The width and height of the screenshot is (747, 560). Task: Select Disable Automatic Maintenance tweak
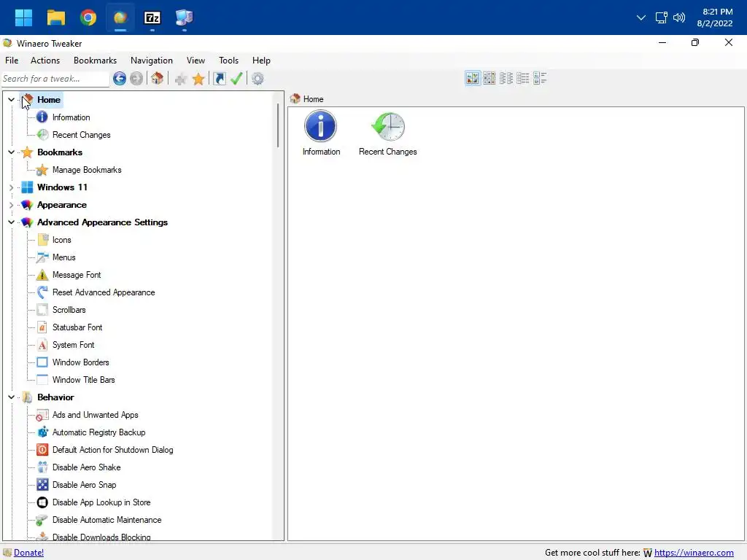107,520
